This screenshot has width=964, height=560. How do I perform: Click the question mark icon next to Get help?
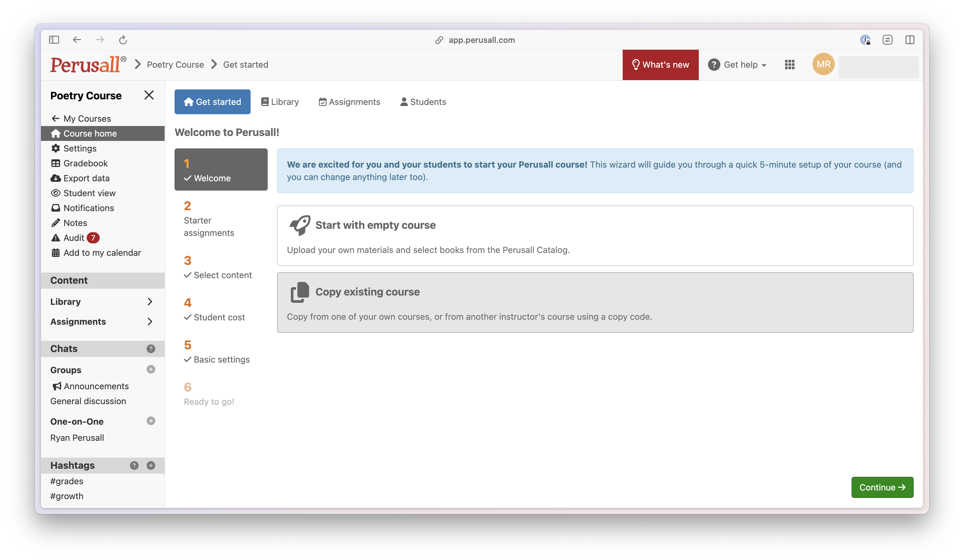[713, 65]
